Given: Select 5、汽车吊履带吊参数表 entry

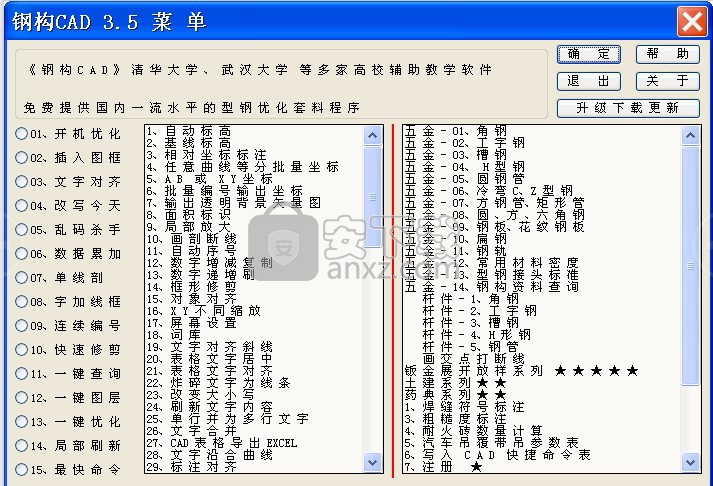Looking at the screenshot, I should [x=492, y=443].
